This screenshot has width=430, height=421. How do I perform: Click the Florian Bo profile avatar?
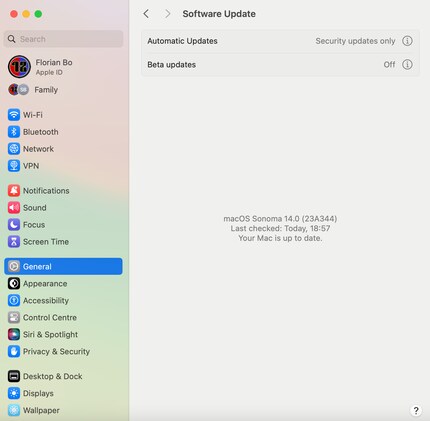click(x=19, y=67)
